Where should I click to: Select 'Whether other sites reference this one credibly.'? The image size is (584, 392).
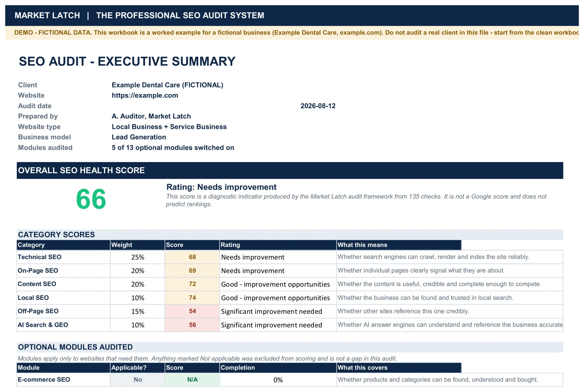[403, 311]
